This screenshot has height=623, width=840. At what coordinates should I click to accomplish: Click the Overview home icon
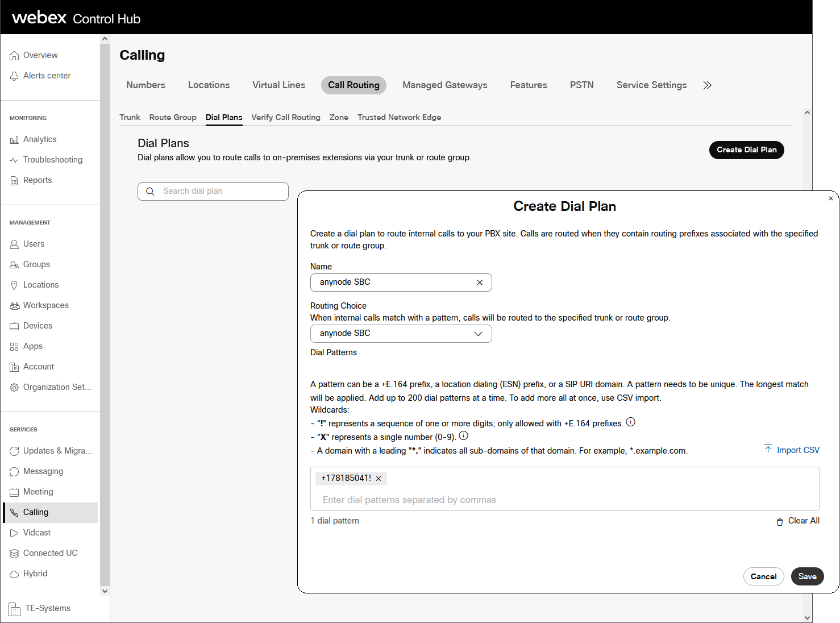click(x=14, y=56)
